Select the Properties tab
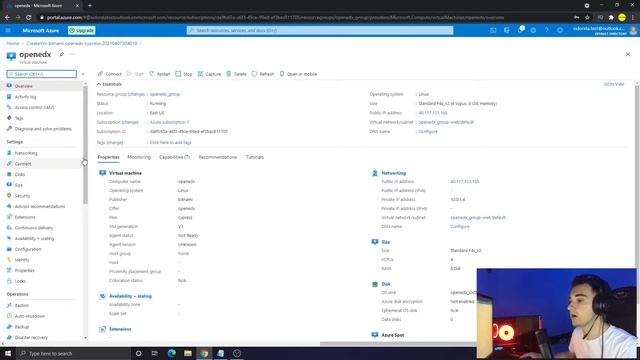The image size is (640, 360). click(109, 157)
